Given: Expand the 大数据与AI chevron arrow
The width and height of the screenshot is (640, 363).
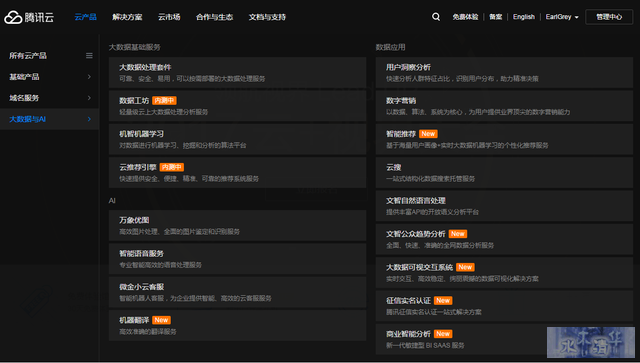Looking at the screenshot, I should [89, 119].
